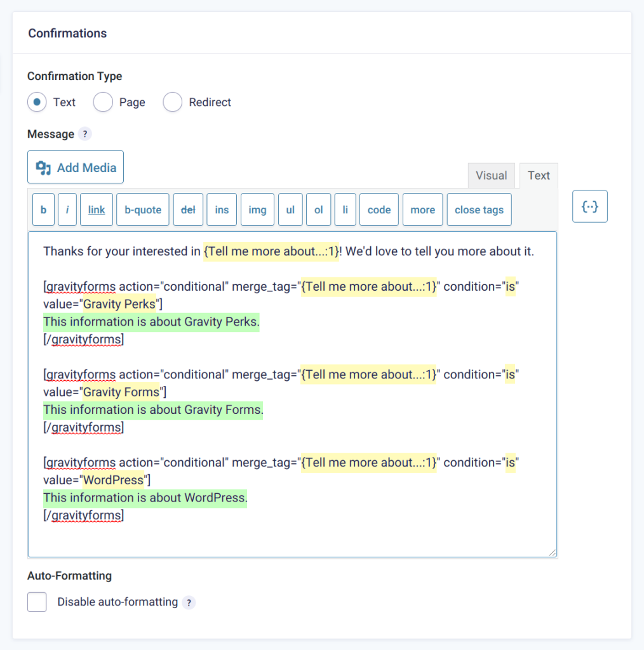Open the Message help tooltip

[85, 134]
